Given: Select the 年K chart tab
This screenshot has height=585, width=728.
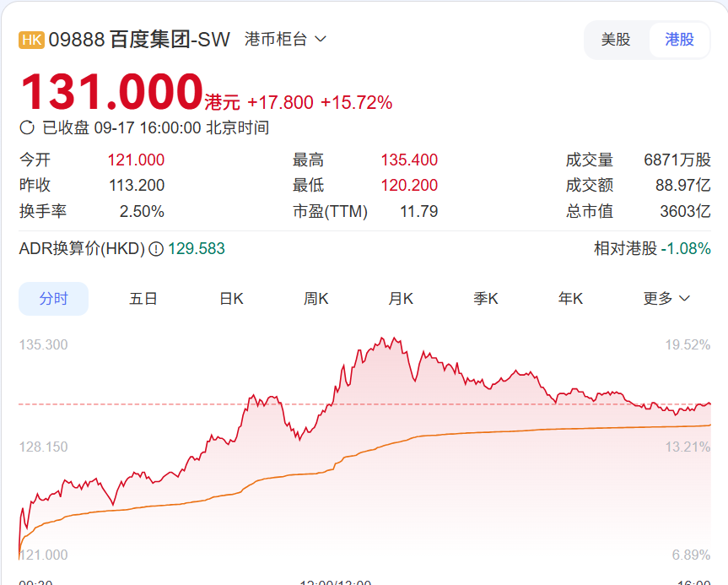Looking at the screenshot, I should tap(570, 298).
